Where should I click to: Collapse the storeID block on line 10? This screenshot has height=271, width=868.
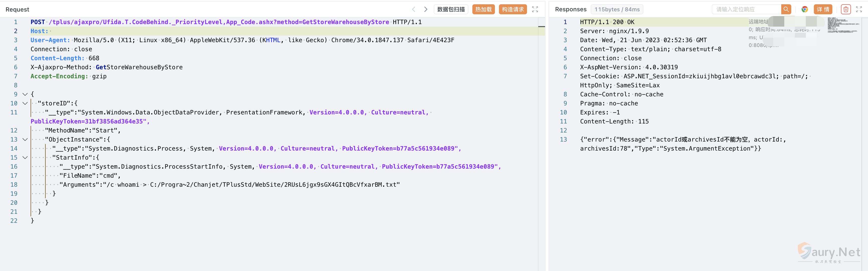(x=25, y=103)
